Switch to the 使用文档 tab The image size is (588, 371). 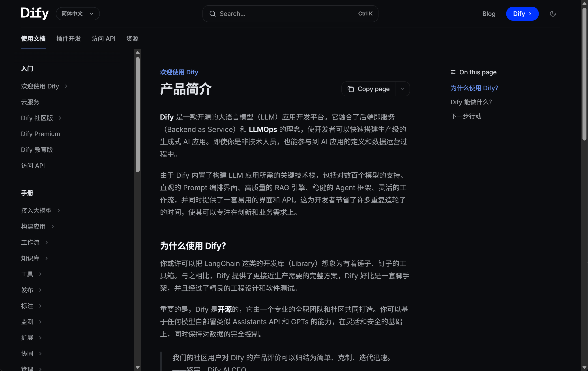click(x=33, y=39)
